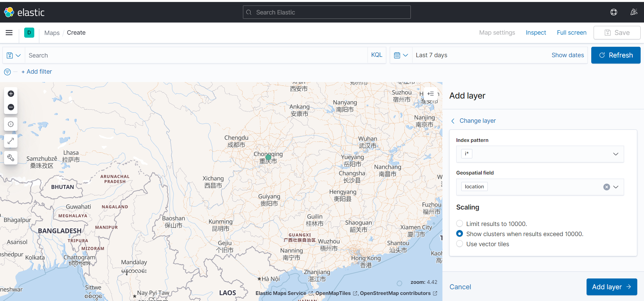The image size is (644, 301).
Task: Open the map tools wrench icon
Action: click(x=11, y=158)
